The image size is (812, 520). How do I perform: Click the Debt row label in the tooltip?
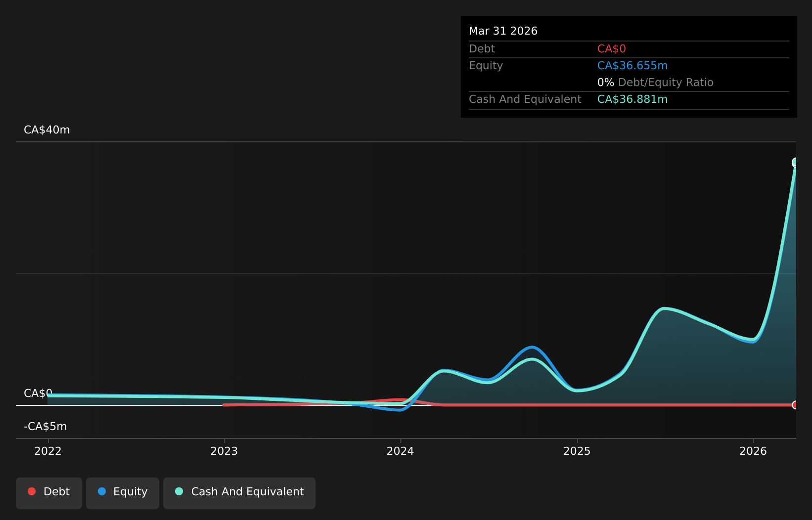(x=482, y=49)
